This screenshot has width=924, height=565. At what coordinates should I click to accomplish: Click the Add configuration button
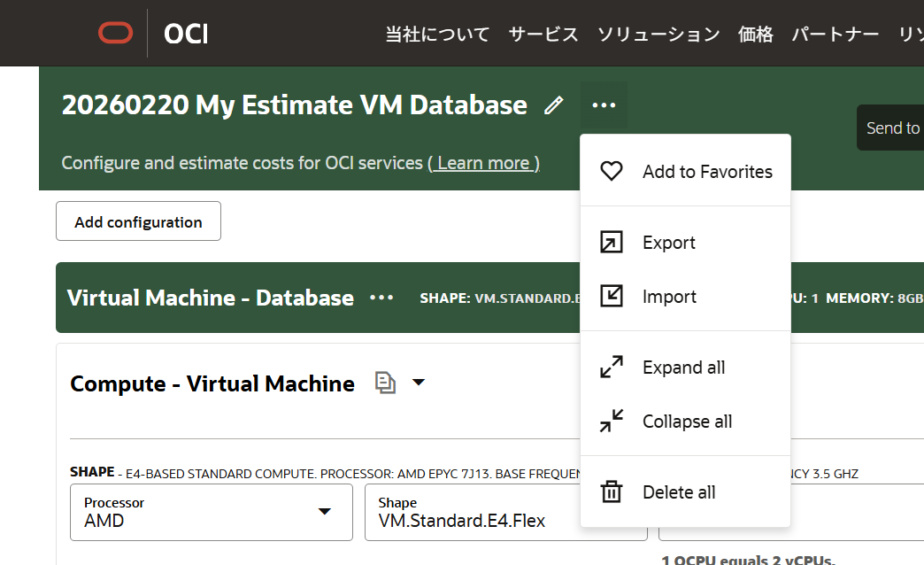[x=137, y=221]
